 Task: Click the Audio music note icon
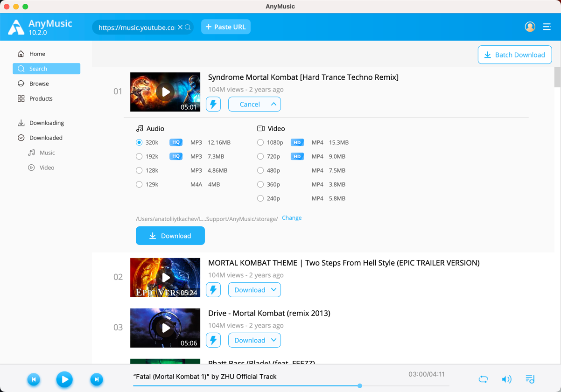pyautogui.click(x=140, y=128)
